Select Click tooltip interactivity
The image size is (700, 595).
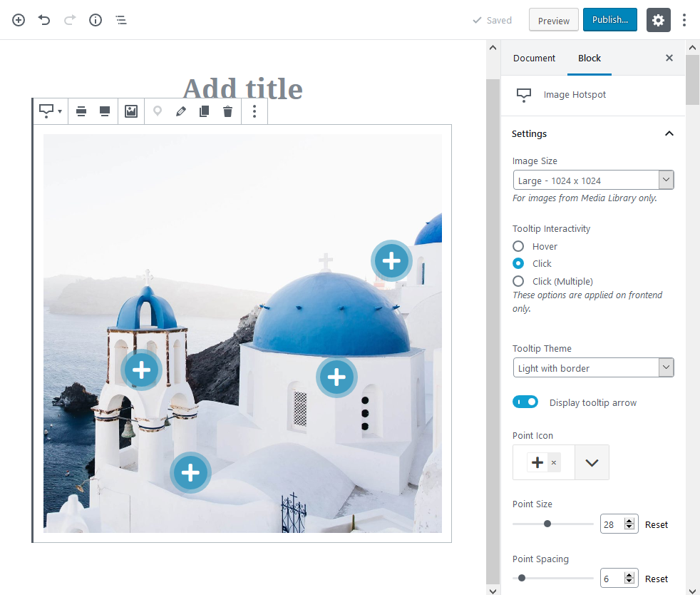click(x=518, y=263)
